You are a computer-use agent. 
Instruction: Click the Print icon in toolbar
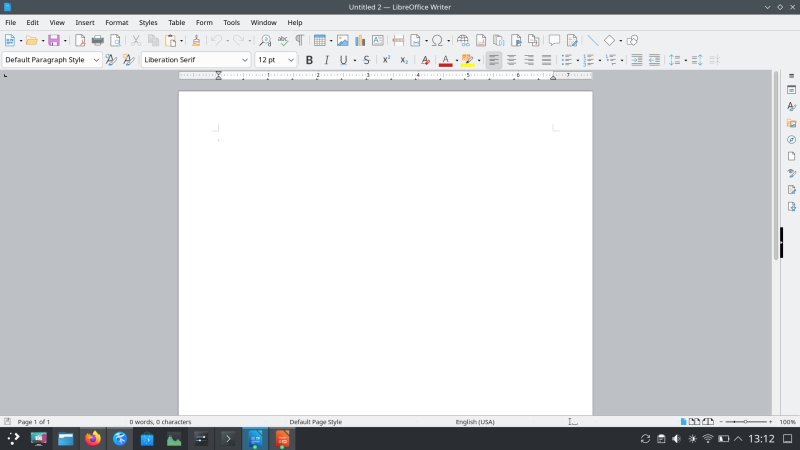click(x=97, y=41)
